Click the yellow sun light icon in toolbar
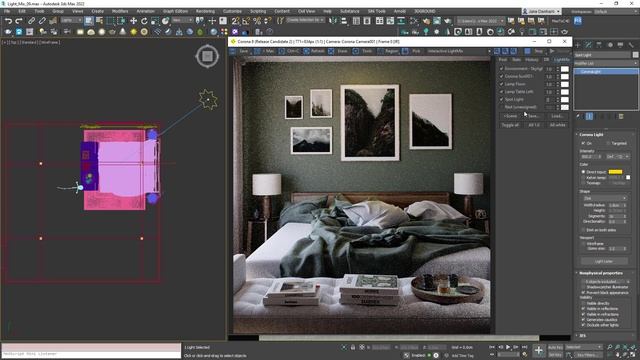 (133, 31)
